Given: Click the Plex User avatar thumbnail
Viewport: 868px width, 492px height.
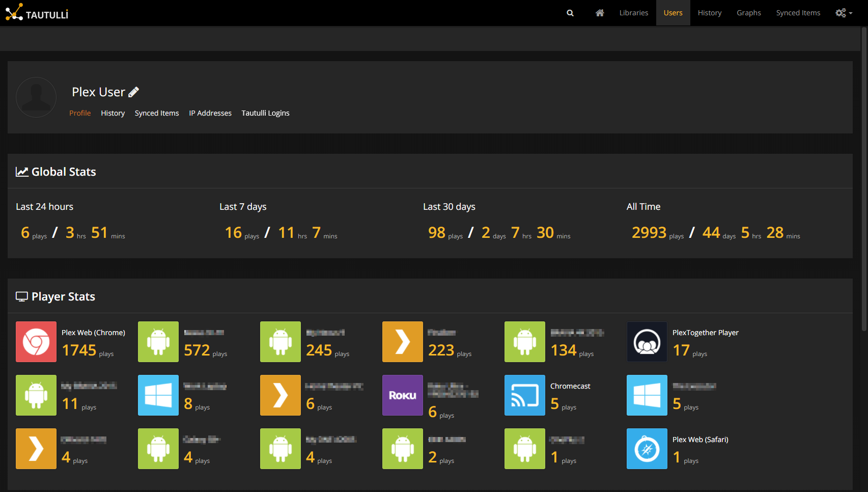Looking at the screenshot, I should pyautogui.click(x=36, y=97).
